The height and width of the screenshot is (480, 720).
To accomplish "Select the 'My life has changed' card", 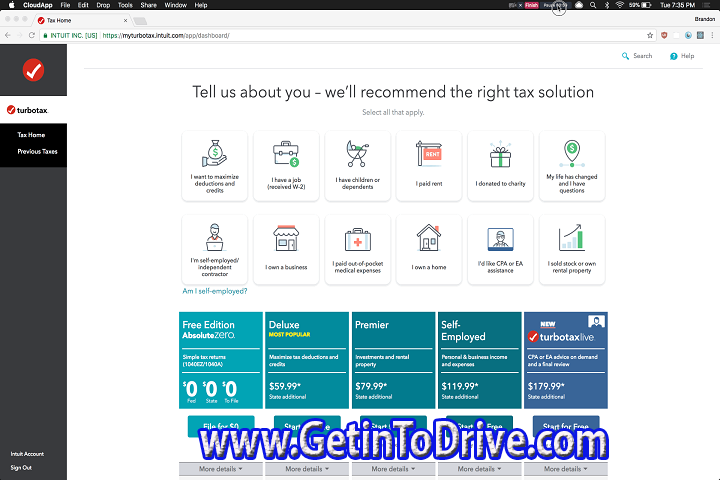I will [572, 166].
